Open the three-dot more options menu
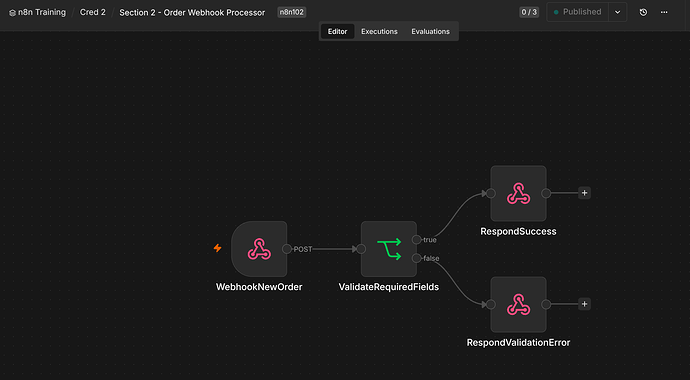 tap(664, 12)
